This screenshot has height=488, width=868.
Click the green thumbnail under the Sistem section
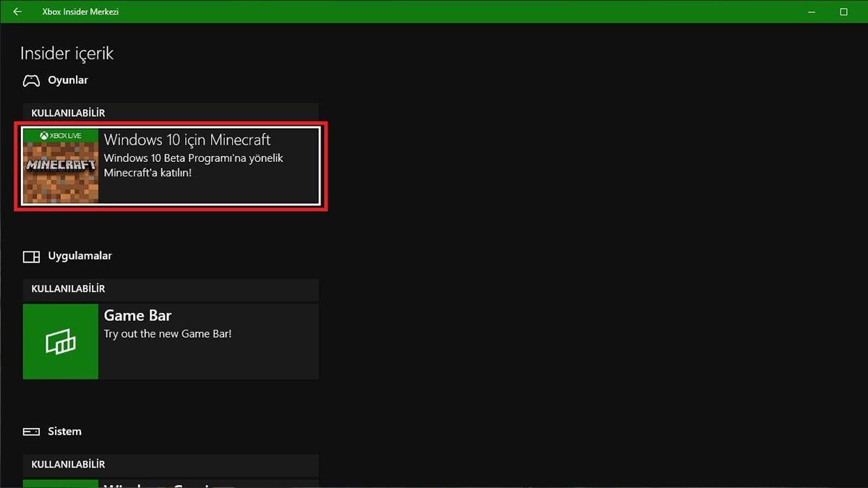60,483
